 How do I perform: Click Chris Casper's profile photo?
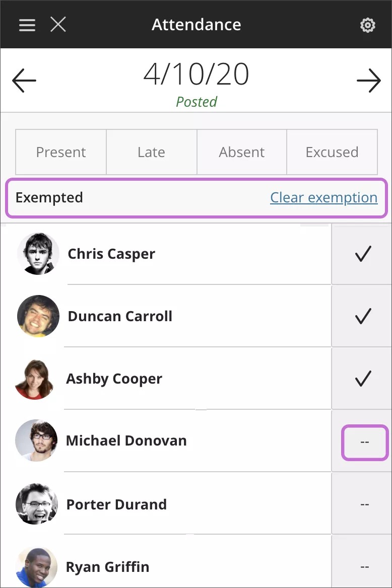[38, 254]
